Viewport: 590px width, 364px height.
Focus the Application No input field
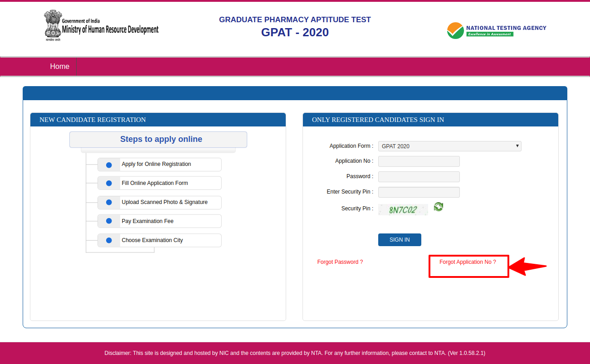point(419,161)
